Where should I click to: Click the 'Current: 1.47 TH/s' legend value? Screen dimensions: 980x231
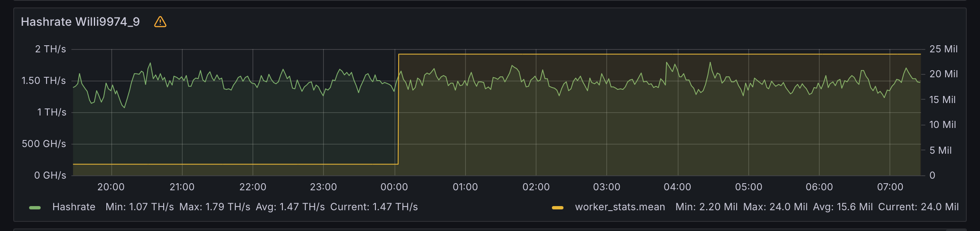click(374, 207)
